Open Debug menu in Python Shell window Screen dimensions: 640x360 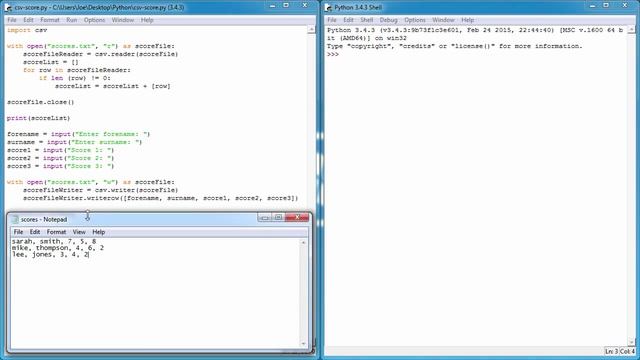tap(388, 20)
